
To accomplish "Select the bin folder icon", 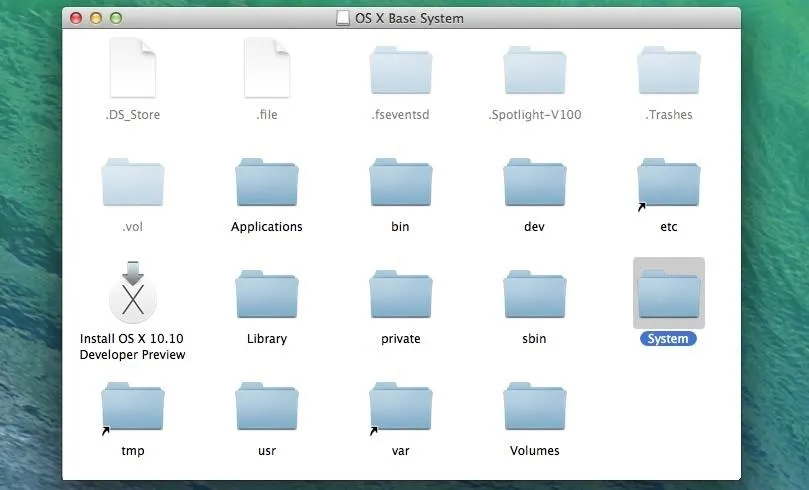I will point(401,182).
